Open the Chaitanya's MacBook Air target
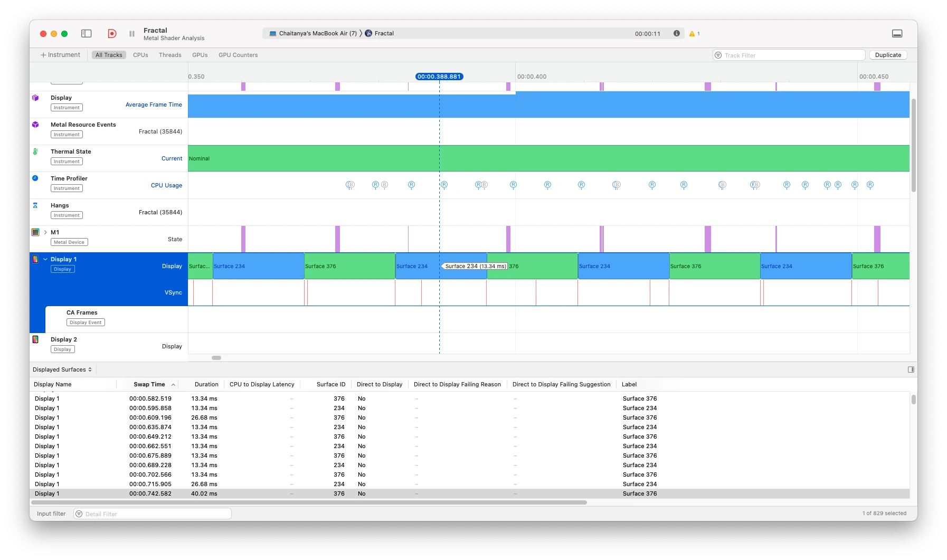This screenshot has width=947, height=560. coord(312,33)
